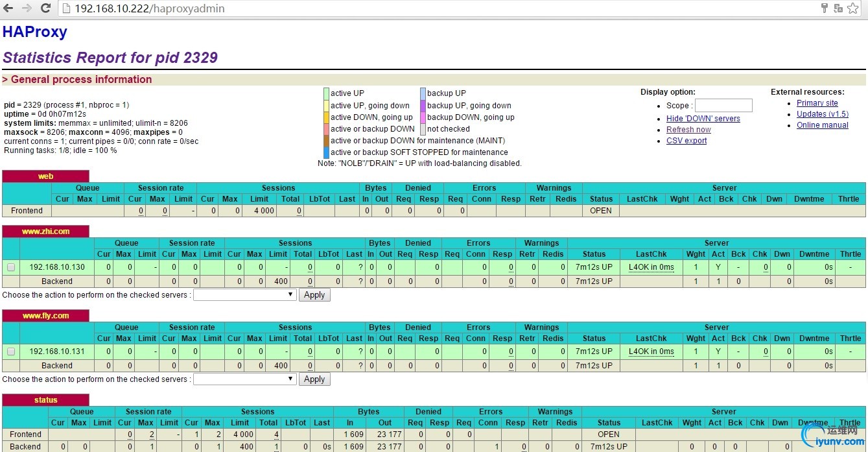Viewport: 868px width, 452px height.
Task: Click the translate page icon
Action: tap(838, 8)
